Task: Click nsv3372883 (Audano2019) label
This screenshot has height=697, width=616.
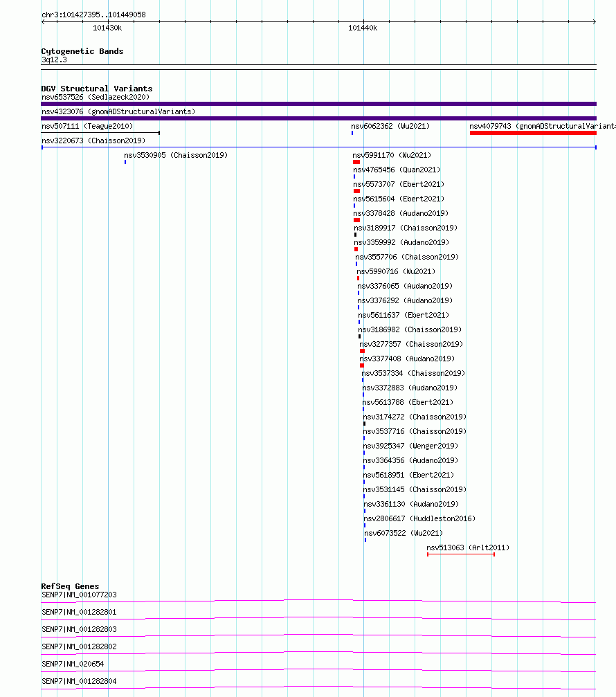Action: pyautogui.click(x=410, y=388)
